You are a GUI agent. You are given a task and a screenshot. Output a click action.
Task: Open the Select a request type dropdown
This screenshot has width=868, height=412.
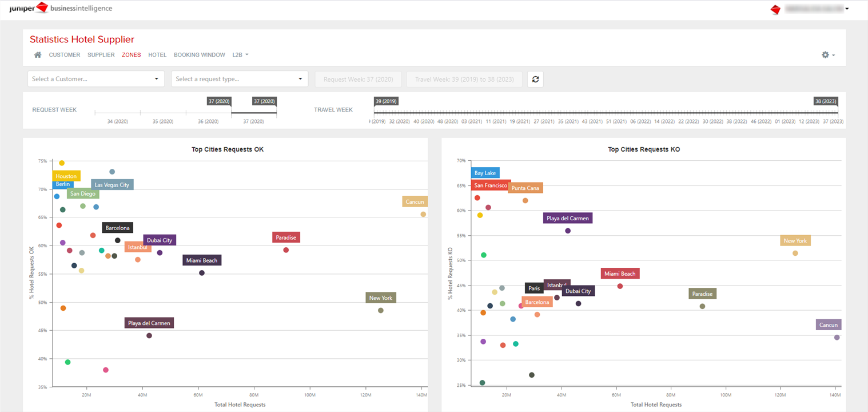point(240,78)
